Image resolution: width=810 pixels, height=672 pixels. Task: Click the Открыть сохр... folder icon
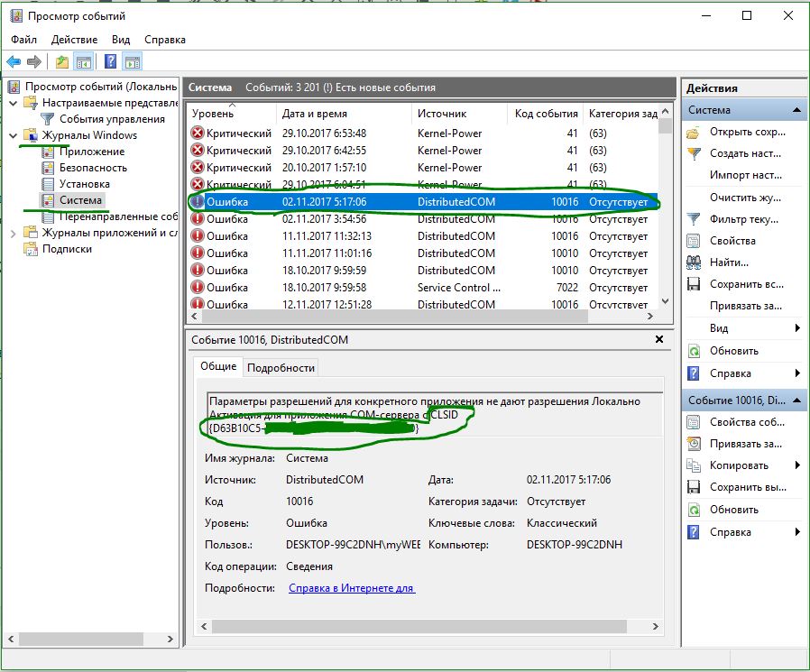pos(694,133)
